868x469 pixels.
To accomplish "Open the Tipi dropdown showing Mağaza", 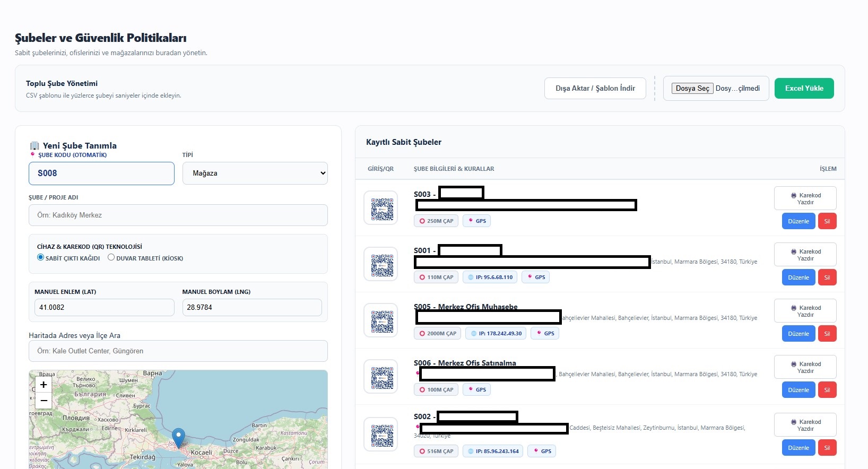I will pos(255,173).
